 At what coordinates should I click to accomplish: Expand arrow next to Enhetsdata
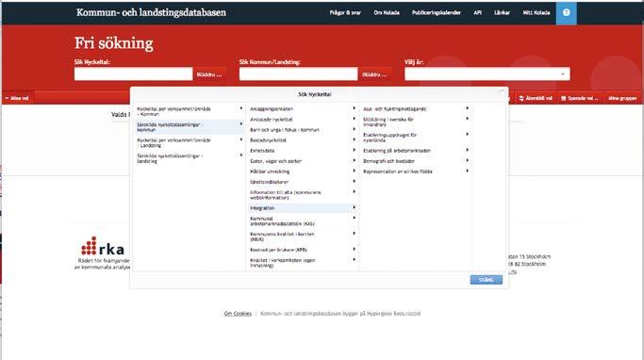[x=354, y=150]
